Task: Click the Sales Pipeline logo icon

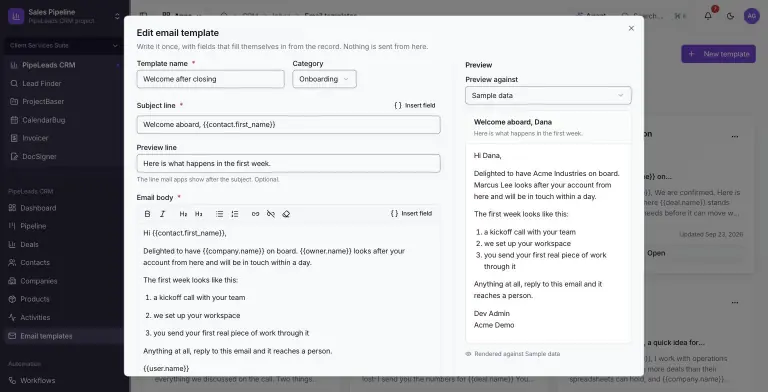Action: (x=16, y=16)
